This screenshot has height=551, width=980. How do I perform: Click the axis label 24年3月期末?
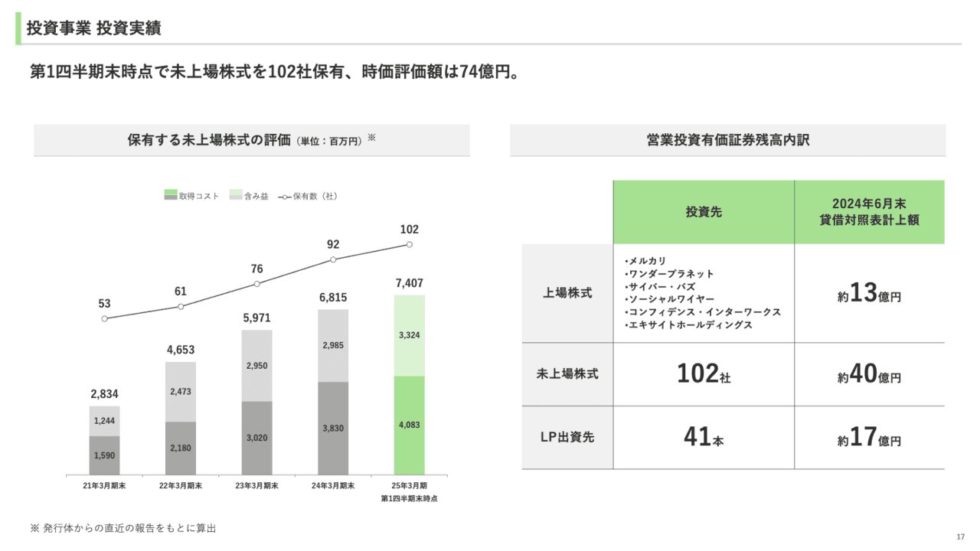(x=333, y=486)
